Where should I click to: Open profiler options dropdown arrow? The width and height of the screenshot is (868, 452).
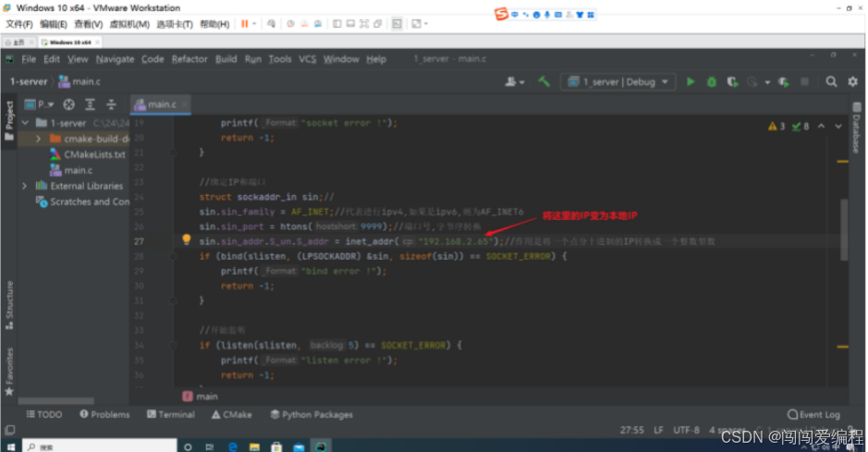tap(767, 82)
